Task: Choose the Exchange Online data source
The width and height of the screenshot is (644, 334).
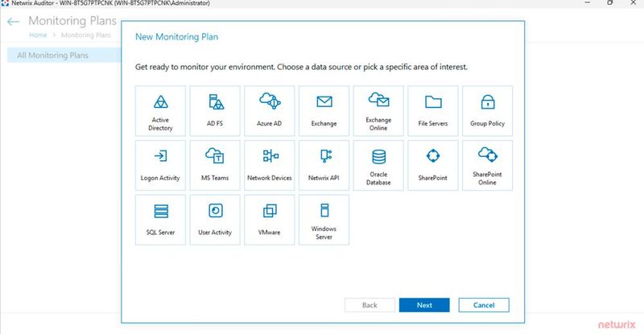Action: pos(378,111)
